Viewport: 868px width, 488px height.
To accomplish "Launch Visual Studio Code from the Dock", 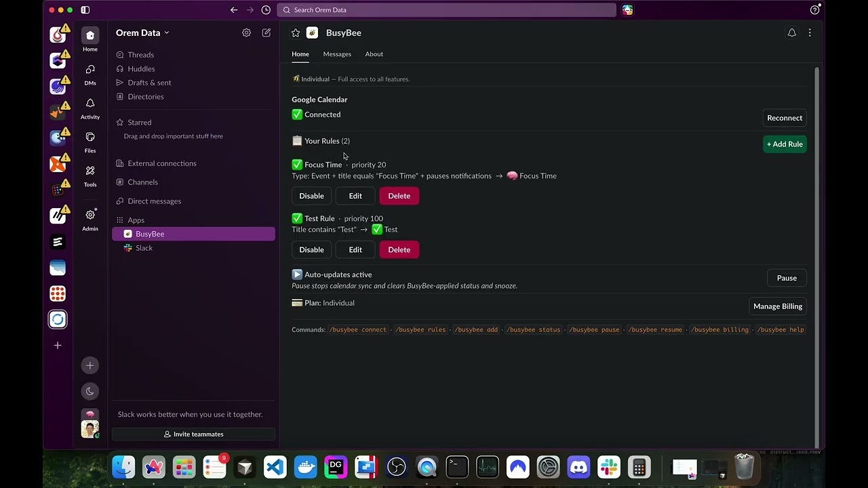I will pos(275,466).
